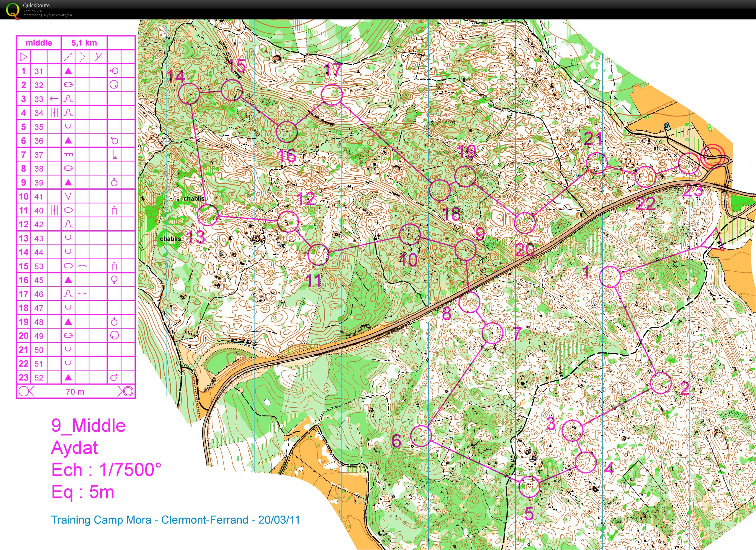Open the matstroeng.se/quickroute/en link
The height and width of the screenshot is (550, 756).
pyautogui.click(x=47, y=15)
